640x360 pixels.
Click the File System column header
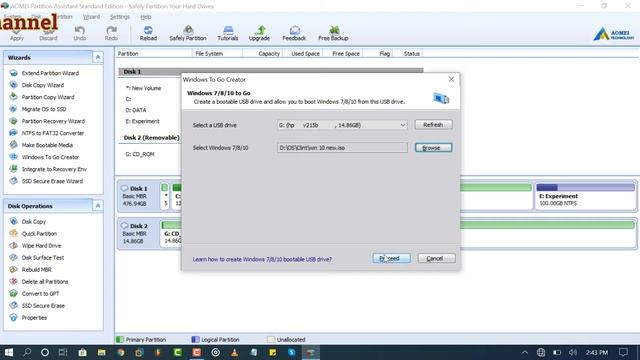(x=217, y=53)
